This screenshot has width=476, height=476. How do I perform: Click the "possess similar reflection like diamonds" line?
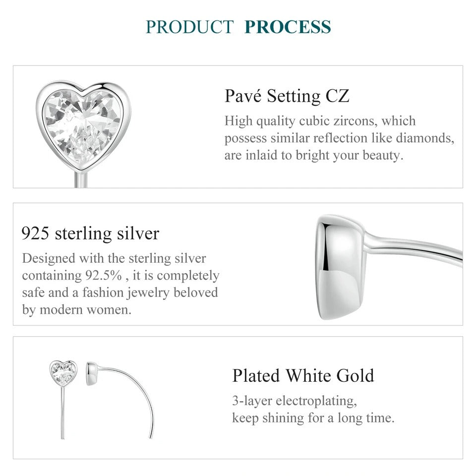coord(339,138)
